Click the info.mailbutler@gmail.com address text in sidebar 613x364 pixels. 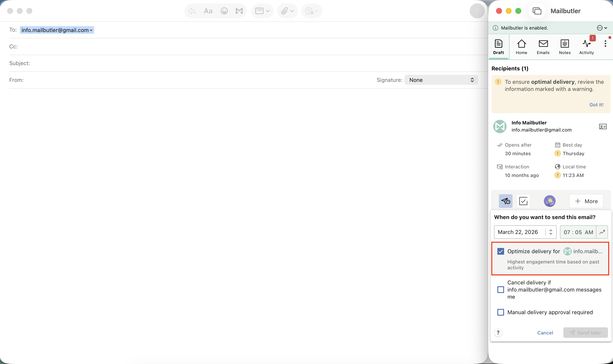[541, 130]
